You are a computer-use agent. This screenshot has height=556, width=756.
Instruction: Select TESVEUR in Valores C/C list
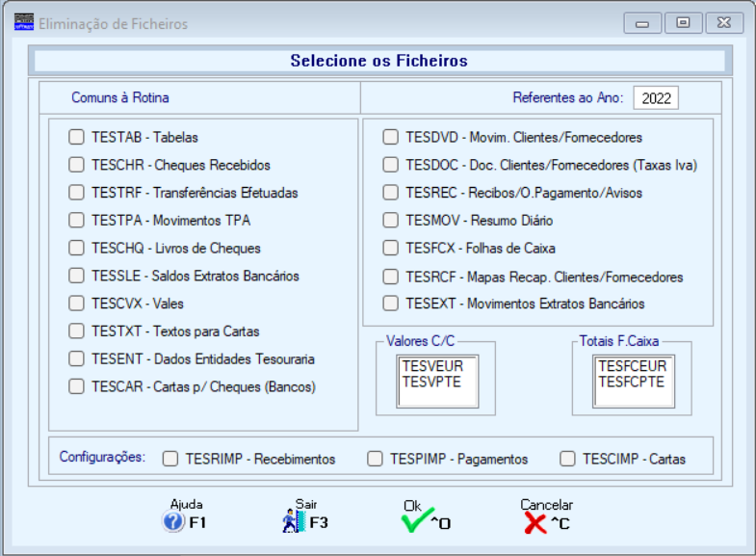click(433, 366)
